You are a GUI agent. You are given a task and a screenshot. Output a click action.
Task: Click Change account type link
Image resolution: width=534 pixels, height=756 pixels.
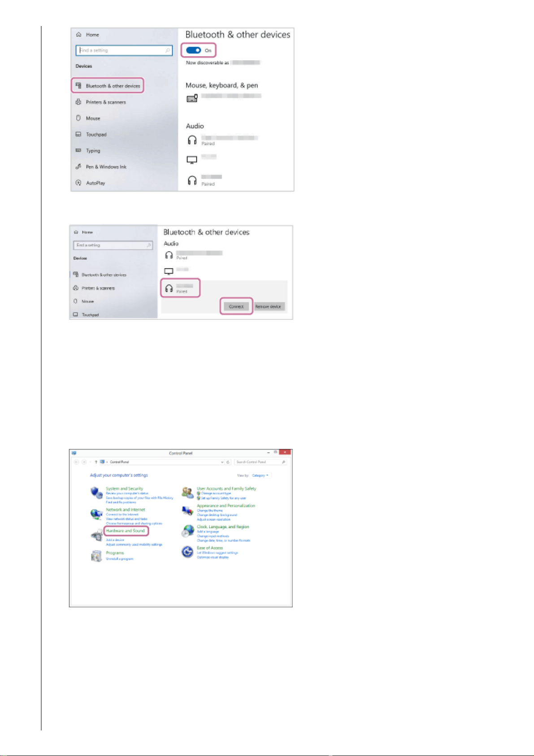(x=216, y=493)
